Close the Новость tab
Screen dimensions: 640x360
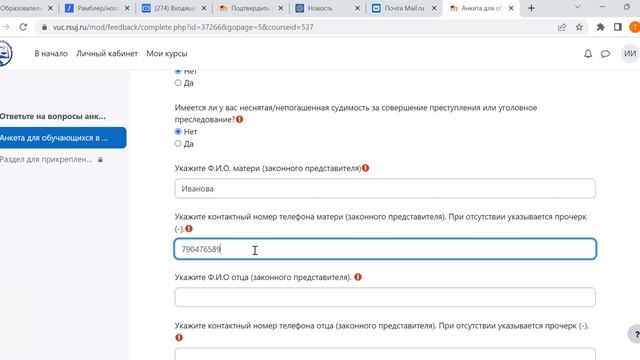pyautogui.click(x=358, y=8)
